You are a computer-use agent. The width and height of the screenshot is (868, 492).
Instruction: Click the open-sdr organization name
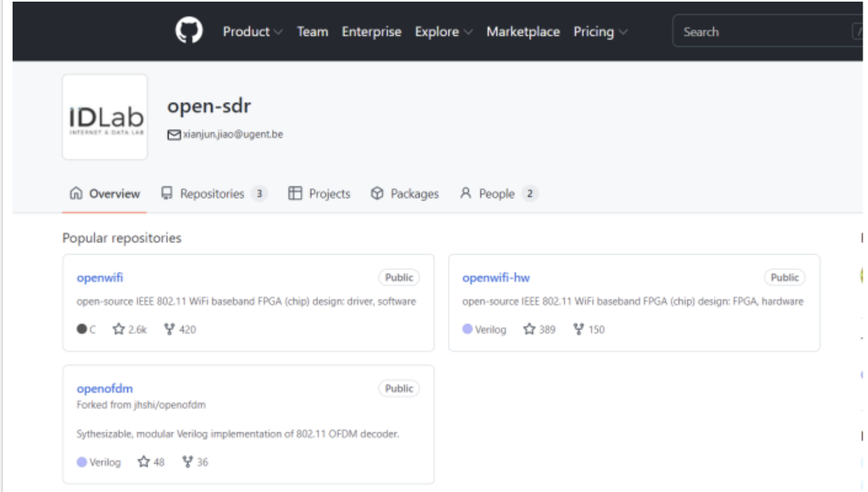pos(209,106)
